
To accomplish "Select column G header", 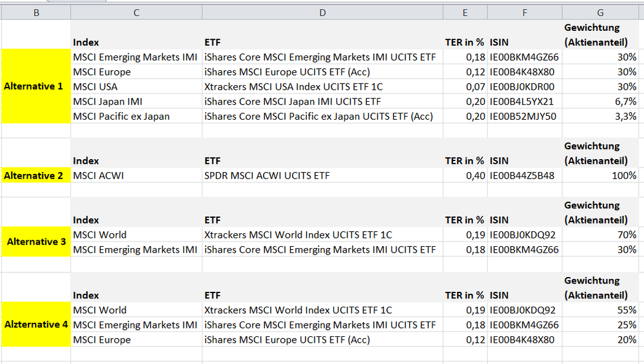I will (600, 12).
